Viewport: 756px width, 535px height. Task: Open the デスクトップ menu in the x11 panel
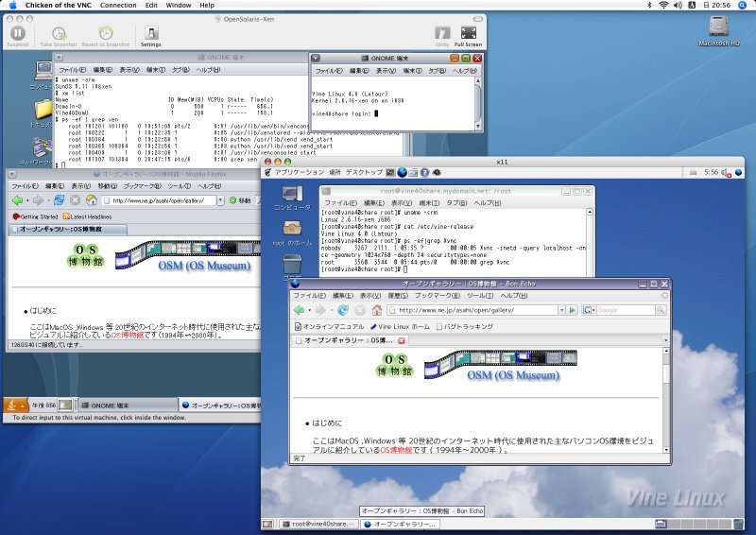coord(364,172)
